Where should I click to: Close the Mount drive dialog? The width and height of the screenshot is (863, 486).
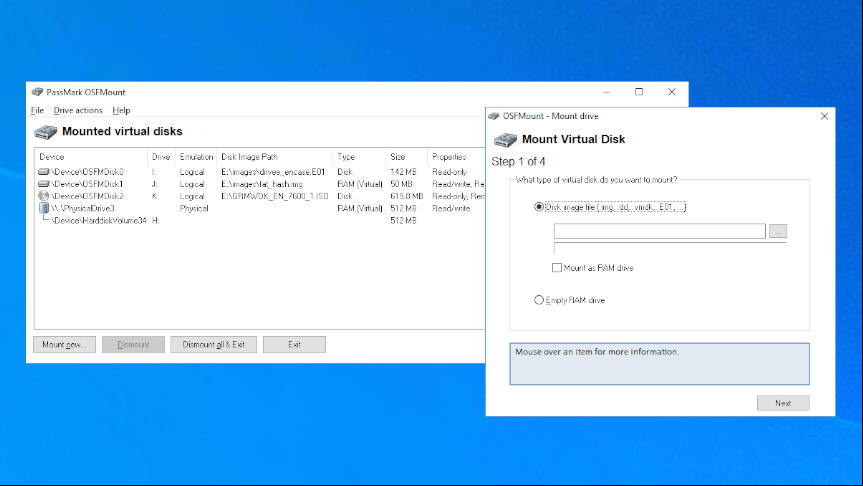(x=824, y=116)
